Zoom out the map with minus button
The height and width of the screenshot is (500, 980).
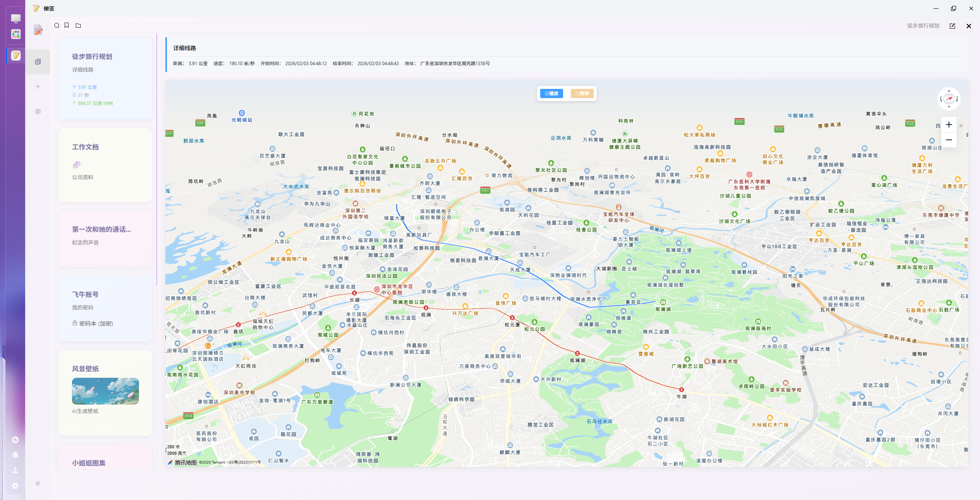(949, 140)
